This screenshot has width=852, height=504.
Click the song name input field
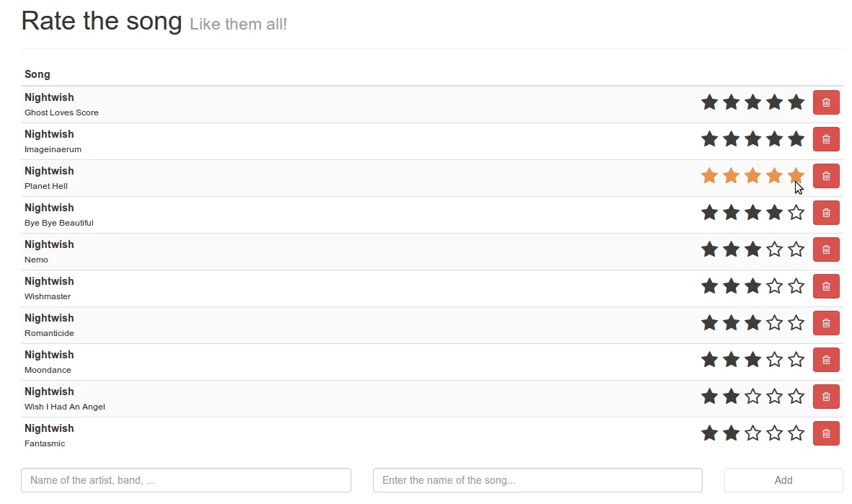pos(537,480)
